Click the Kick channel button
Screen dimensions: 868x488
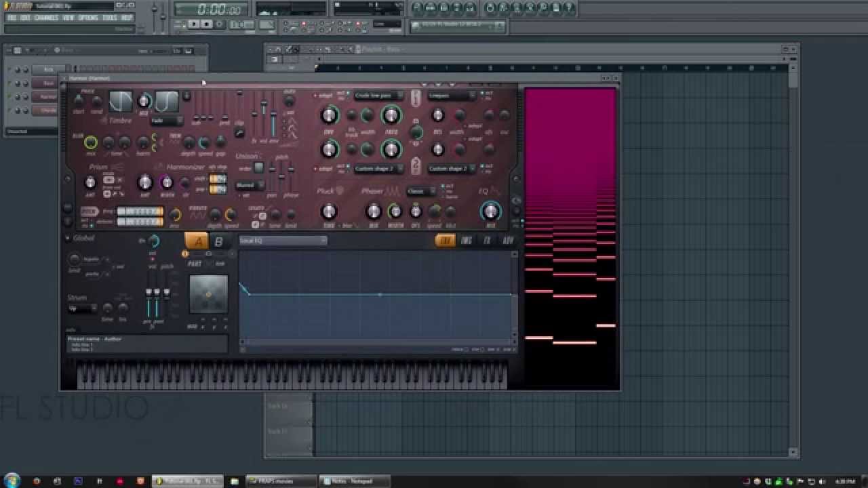48,69
